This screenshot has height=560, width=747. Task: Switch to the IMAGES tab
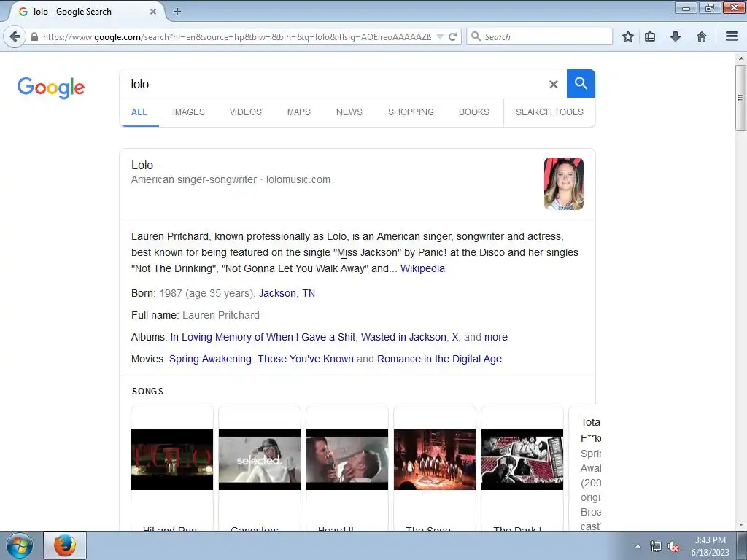pyautogui.click(x=189, y=112)
